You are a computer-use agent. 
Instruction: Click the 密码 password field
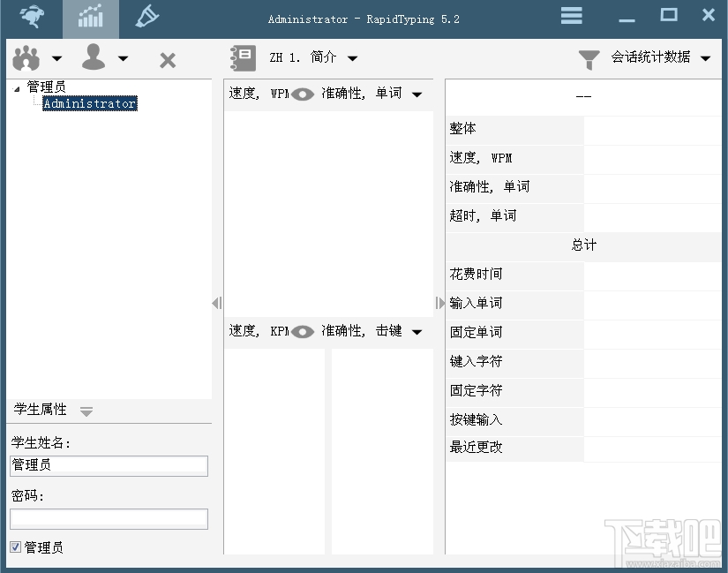tap(109, 519)
